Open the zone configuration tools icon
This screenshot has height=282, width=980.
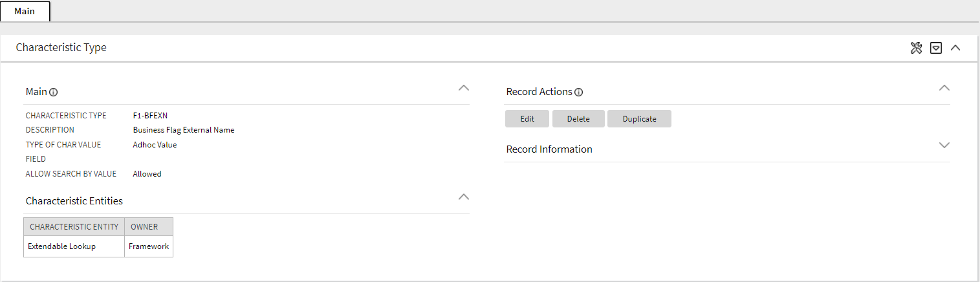[916, 48]
